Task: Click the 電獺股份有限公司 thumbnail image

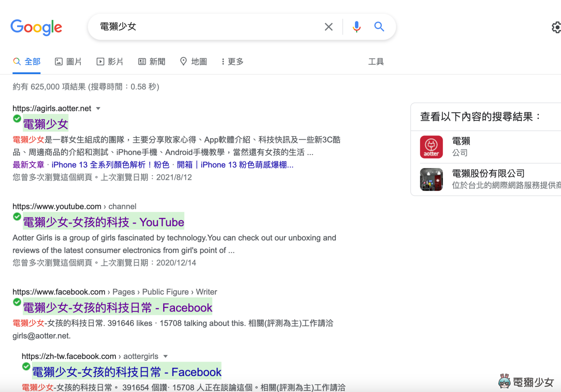Action: coord(431,179)
